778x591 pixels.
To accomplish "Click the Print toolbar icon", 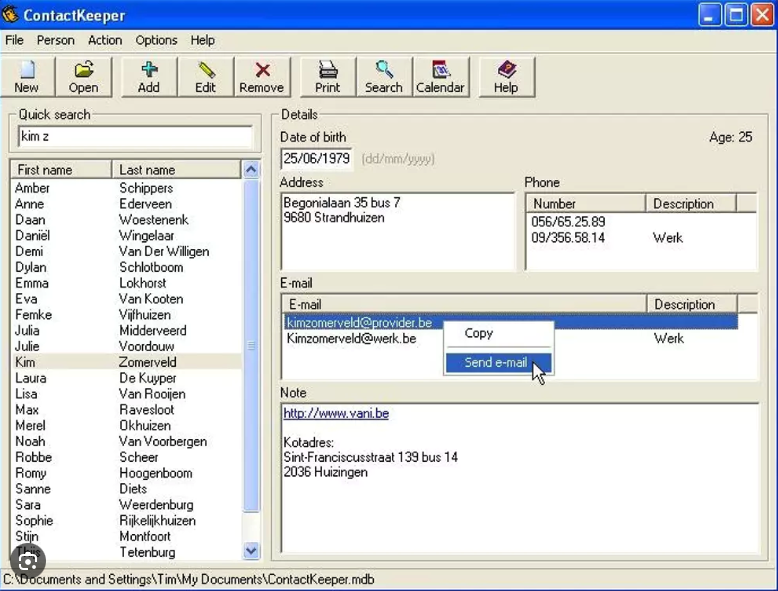I will coord(327,76).
